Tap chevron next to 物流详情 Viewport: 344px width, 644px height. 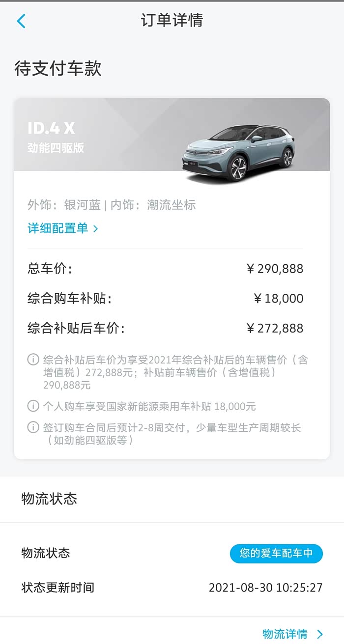click(x=320, y=633)
